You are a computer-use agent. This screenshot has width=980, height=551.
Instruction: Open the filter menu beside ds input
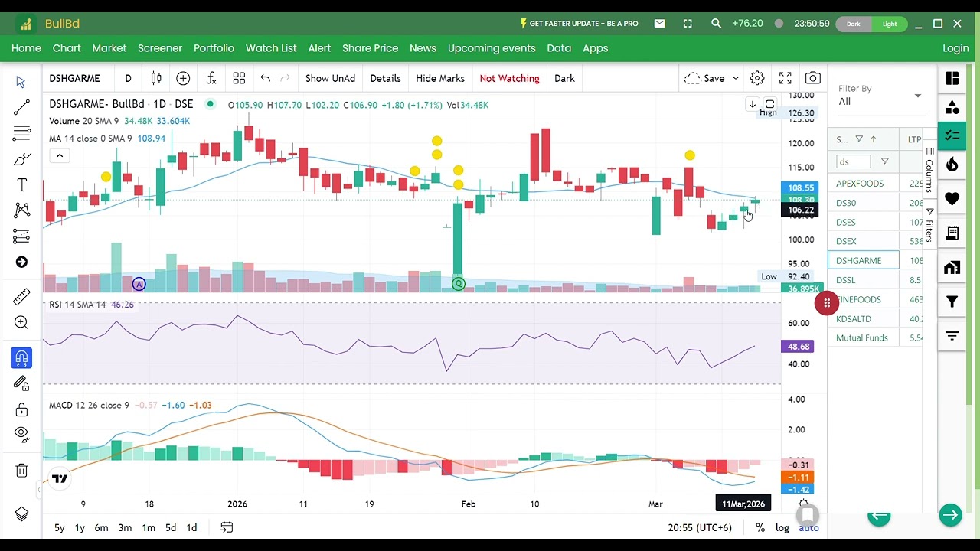885,161
